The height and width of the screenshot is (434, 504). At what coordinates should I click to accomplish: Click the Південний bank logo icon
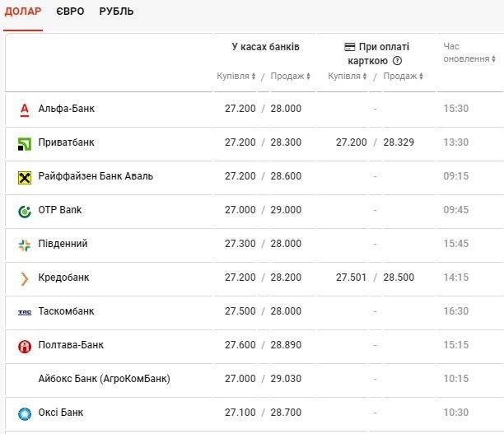pos(24,245)
